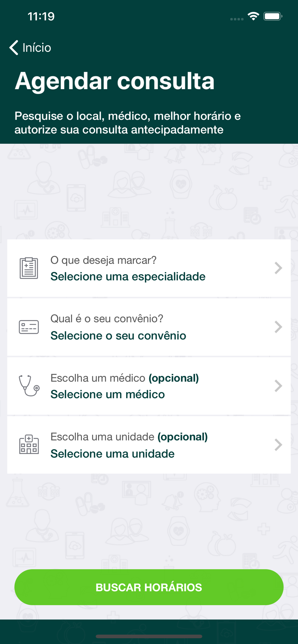The width and height of the screenshot is (298, 644).
Task: Tap the Wi-Fi status icon
Action: coord(253,16)
